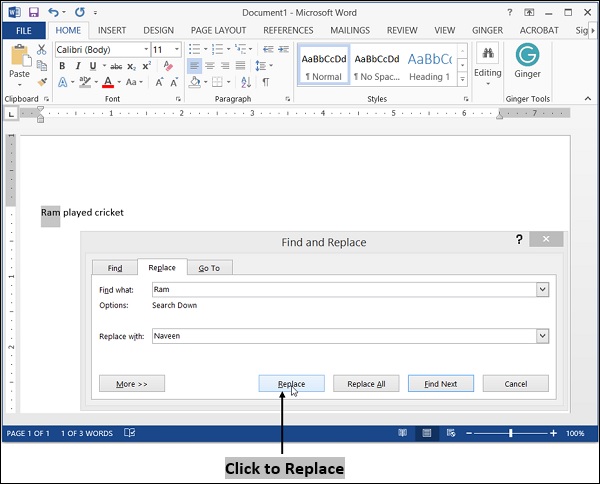This screenshot has width=600, height=484.
Task: Click the Save icon in quick access toolbar
Action: 34,11
